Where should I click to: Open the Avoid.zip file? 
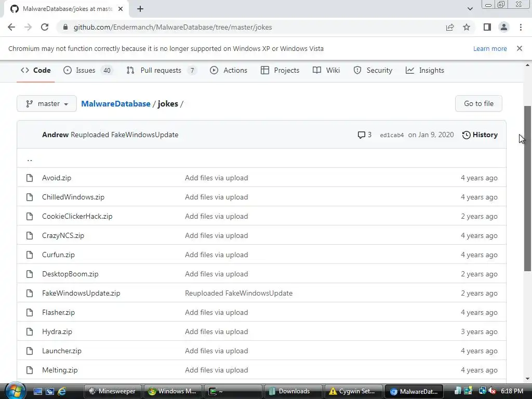[57, 178]
